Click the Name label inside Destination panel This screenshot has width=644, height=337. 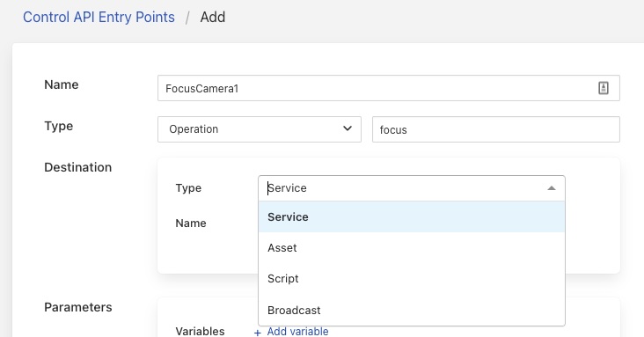point(191,223)
